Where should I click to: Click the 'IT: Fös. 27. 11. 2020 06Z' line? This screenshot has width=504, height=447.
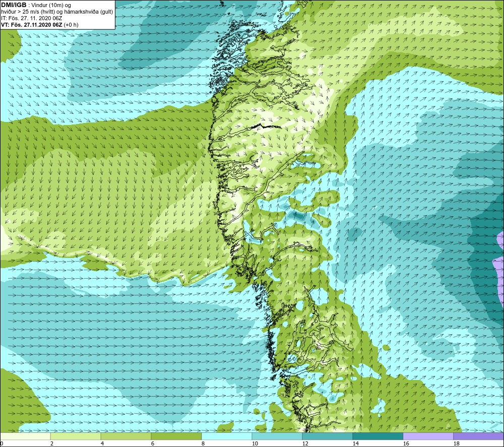31,18
